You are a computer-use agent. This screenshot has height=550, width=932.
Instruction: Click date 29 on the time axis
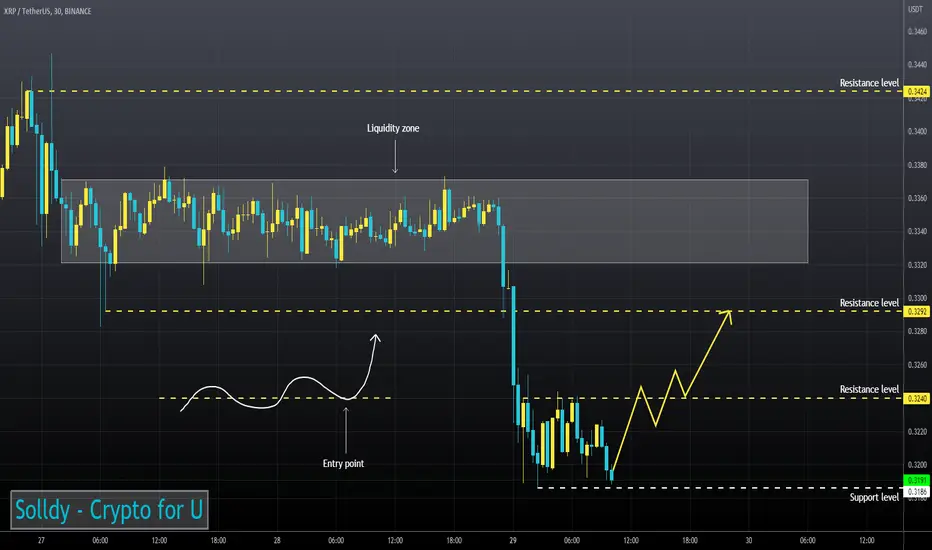click(x=513, y=540)
